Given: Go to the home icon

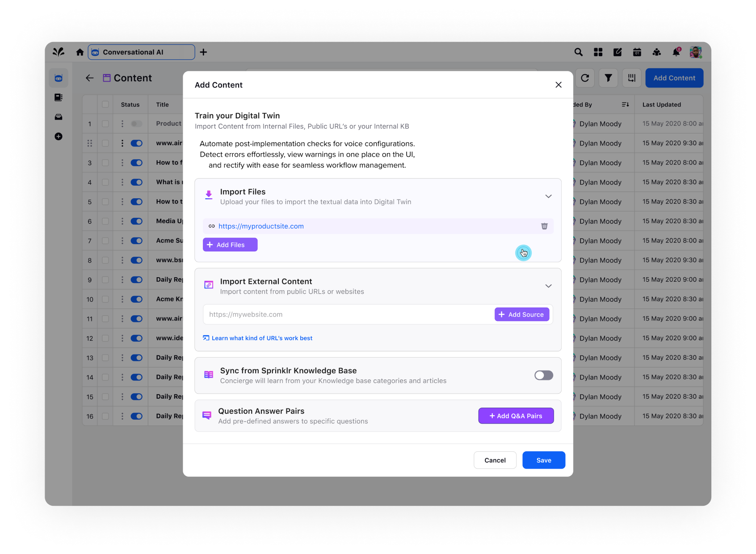Looking at the screenshot, I should [80, 52].
